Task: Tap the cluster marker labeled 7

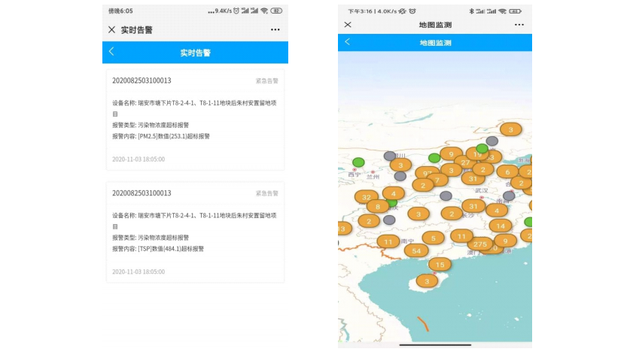Action: pyautogui.click(x=437, y=180)
